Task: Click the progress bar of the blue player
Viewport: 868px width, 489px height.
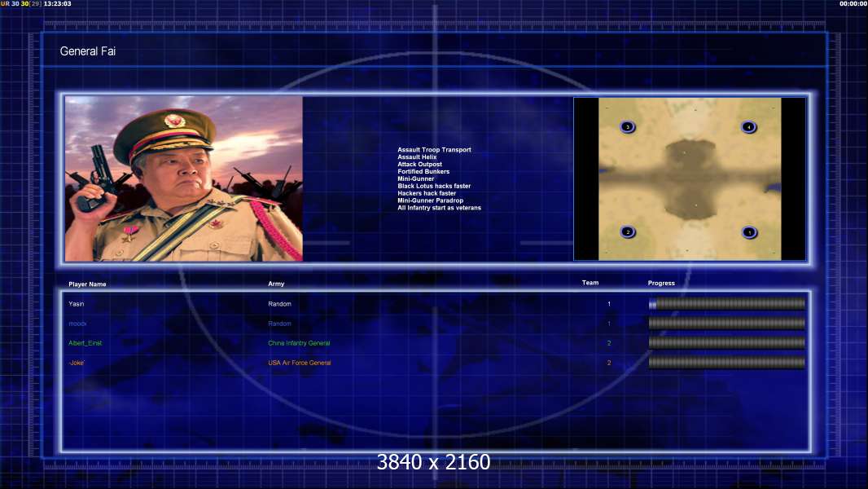Action: (x=727, y=324)
